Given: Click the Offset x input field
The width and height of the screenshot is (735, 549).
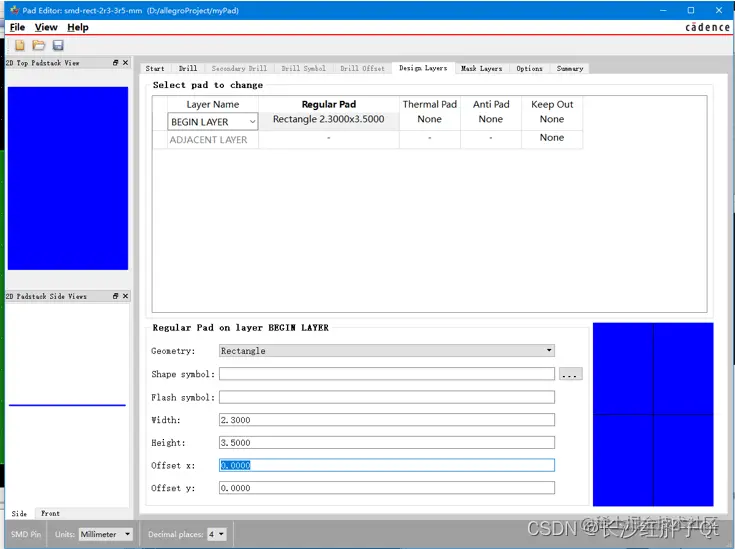Looking at the screenshot, I should (387, 465).
